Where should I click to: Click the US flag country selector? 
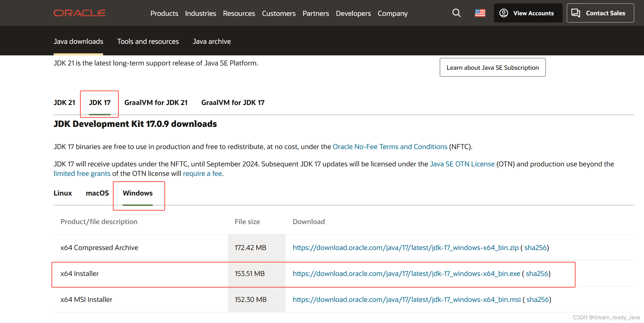coord(480,13)
